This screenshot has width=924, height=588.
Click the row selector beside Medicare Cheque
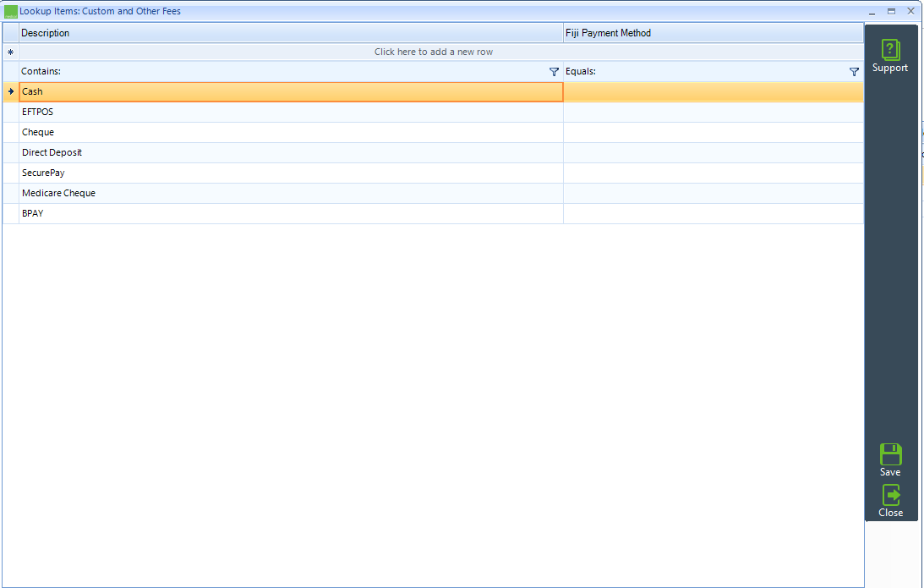click(x=11, y=193)
